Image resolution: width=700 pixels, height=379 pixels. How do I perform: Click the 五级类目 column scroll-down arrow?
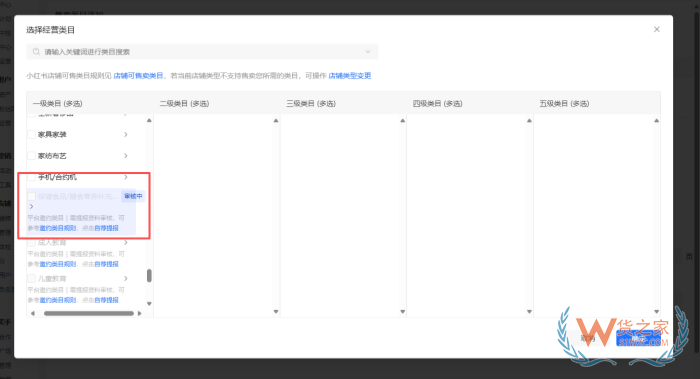[656, 312]
